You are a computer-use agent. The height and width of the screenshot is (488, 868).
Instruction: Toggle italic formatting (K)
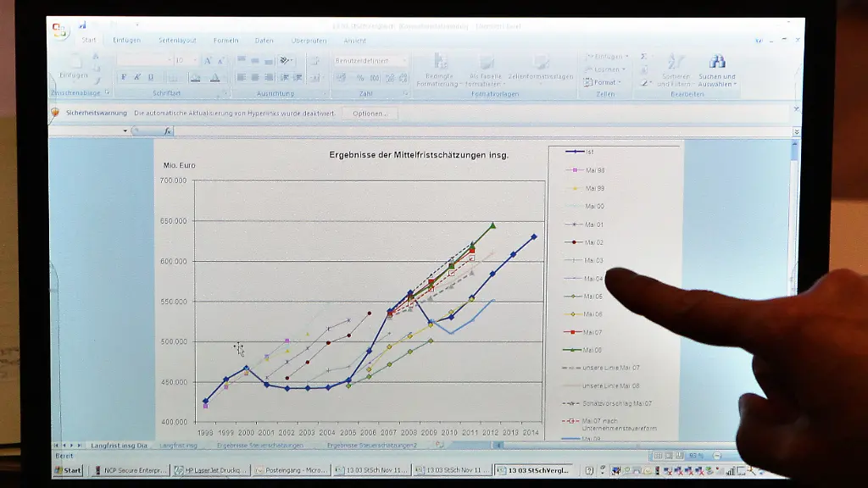137,77
